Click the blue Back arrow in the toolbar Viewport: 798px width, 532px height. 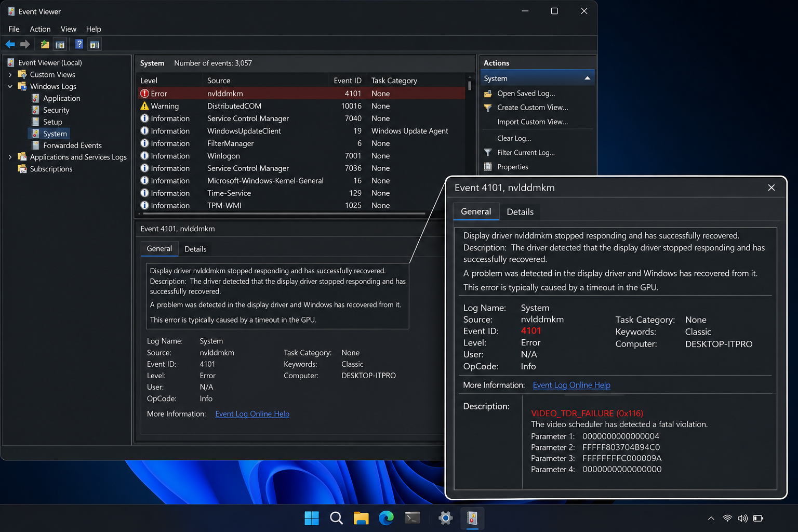pos(10,44)
